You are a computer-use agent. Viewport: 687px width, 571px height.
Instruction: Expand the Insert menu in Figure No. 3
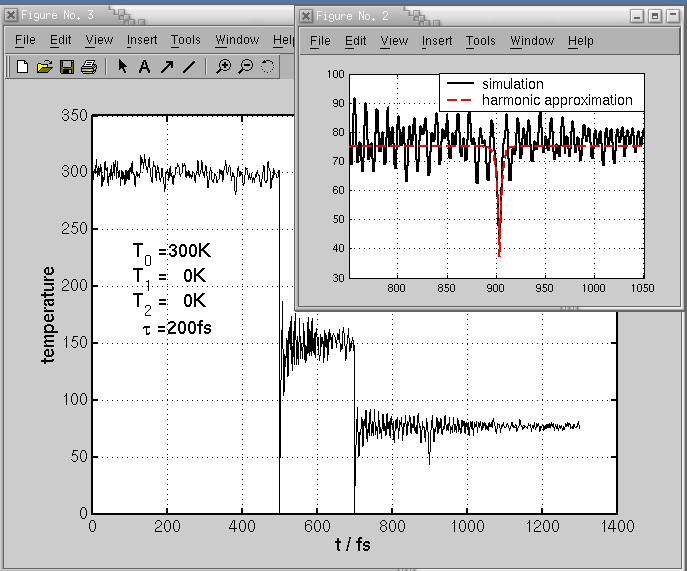point(142,40)
